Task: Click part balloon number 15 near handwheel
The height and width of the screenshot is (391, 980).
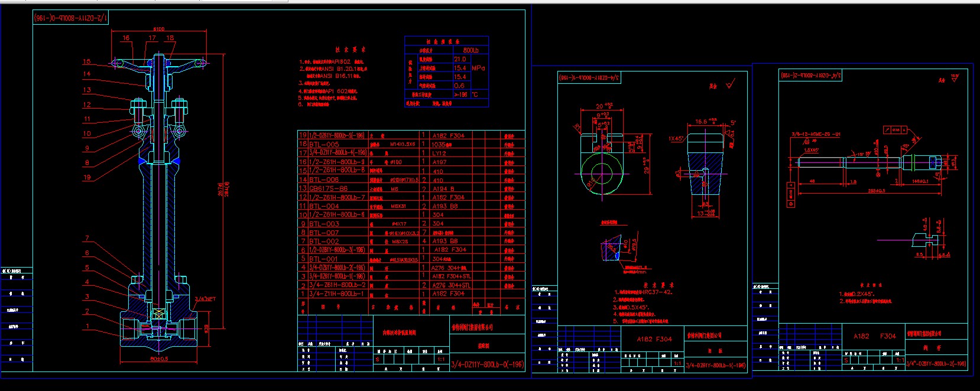Action: [87, 61]
